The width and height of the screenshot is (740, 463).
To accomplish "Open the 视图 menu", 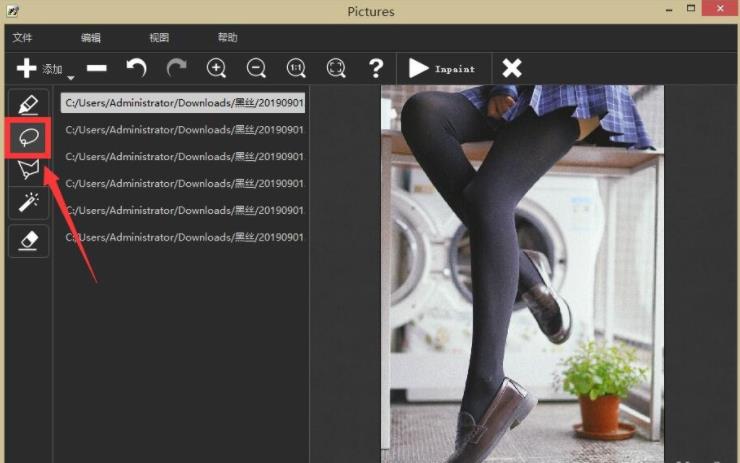I will 159,38.
